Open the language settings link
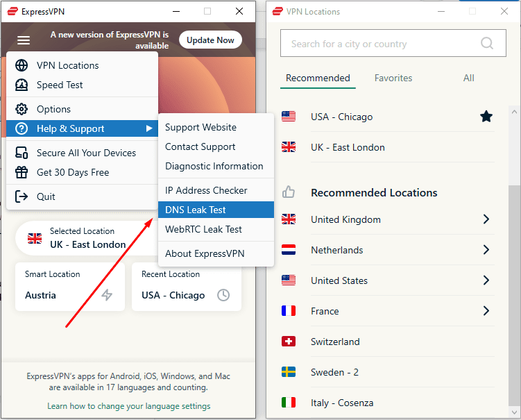 pos(128,405)
